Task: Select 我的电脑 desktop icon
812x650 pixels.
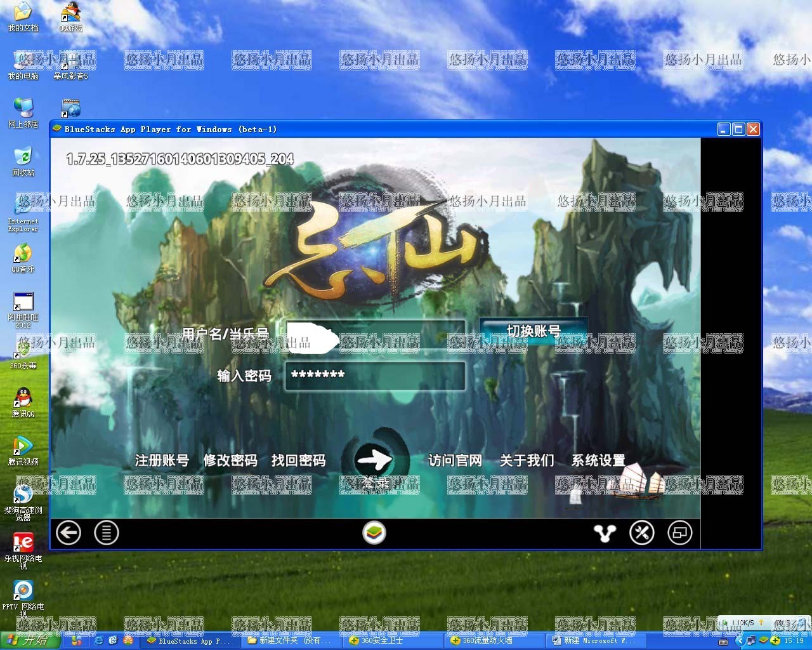Action: click(x=23, y=65)
